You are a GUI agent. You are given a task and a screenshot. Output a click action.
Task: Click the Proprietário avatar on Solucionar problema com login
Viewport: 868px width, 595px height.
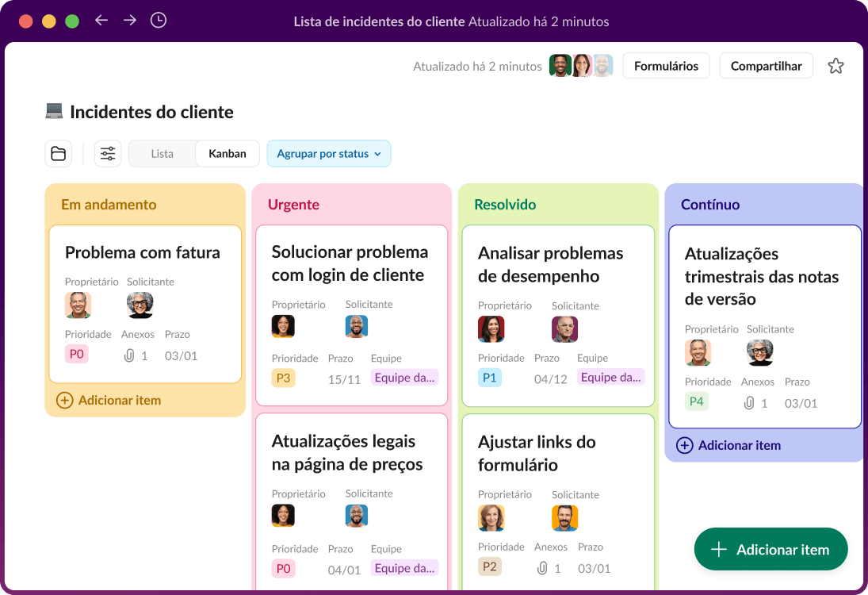click(283, 326)
